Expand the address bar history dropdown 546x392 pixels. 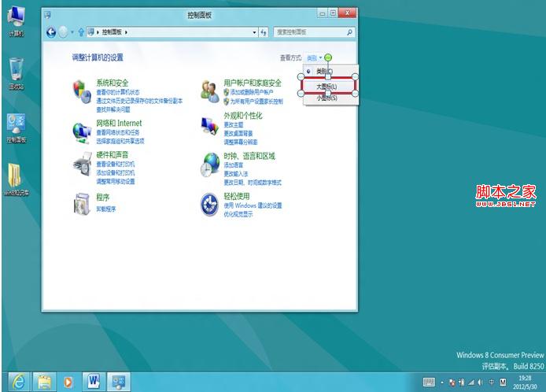(255, 32)
